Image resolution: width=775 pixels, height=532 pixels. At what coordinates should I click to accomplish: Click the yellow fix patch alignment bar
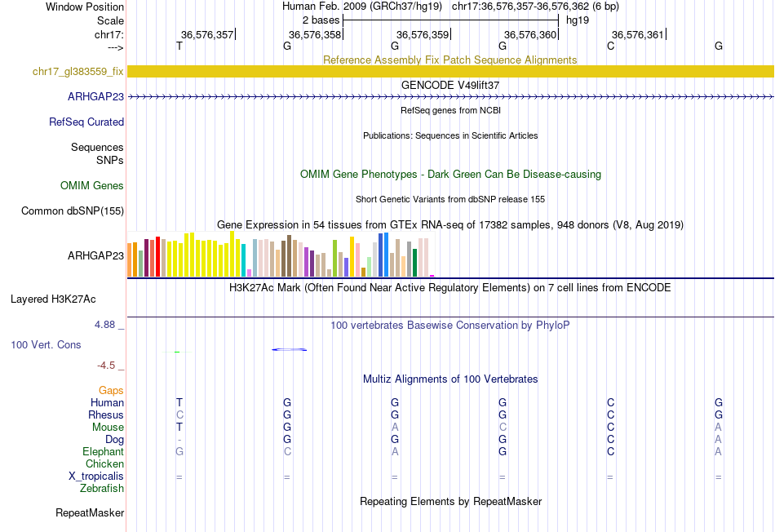pyautogui.click(x=450, y=71)
